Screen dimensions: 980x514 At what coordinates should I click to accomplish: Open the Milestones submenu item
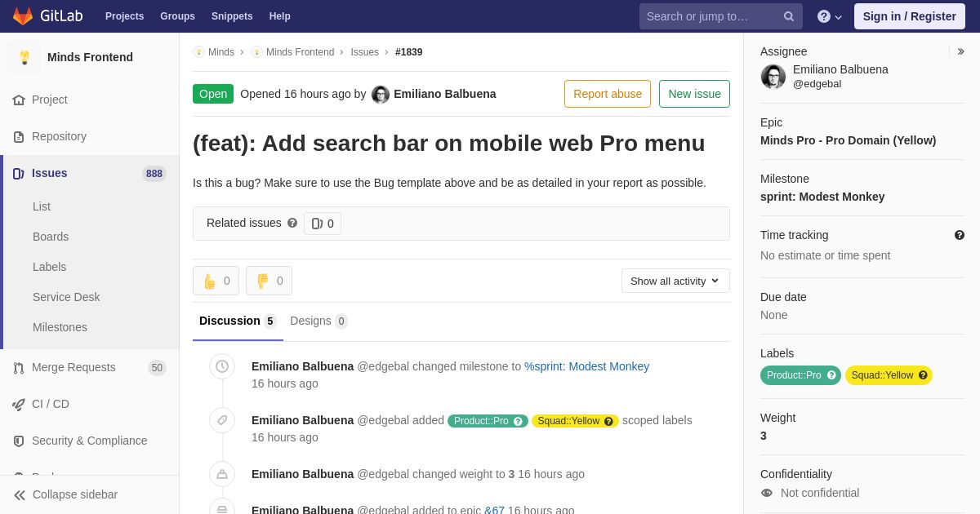click(60, 327)
